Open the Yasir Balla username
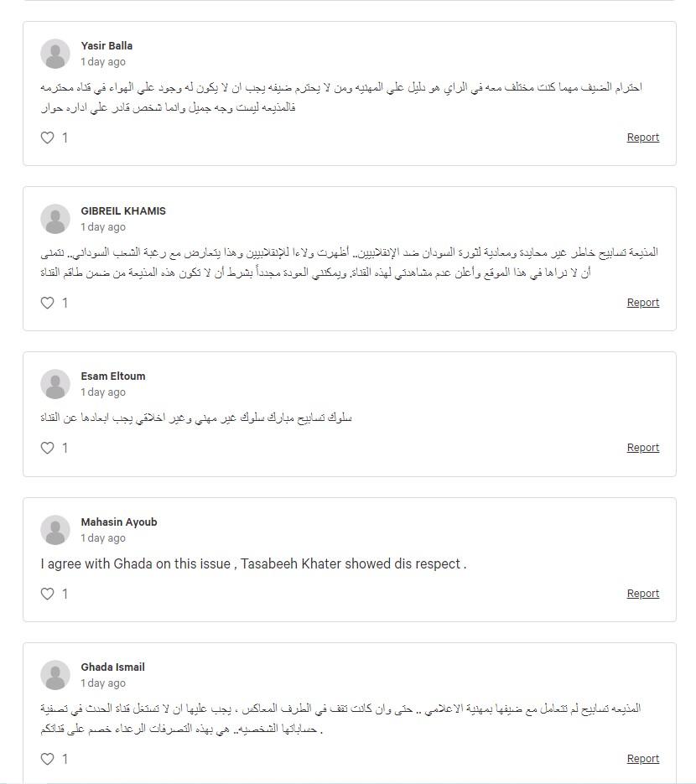The width and height of the screenshot is (696, 784). pyautogui.click(x=106, y=45)
